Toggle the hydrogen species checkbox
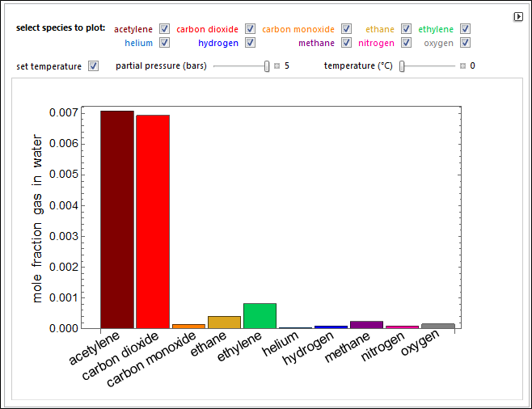 coord(250,43)
